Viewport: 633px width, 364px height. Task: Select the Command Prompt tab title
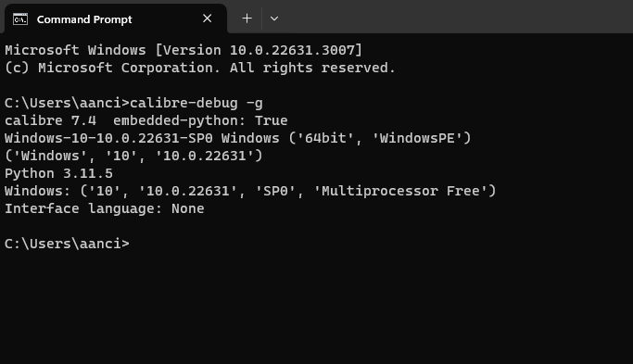click(x=84, y=19)
